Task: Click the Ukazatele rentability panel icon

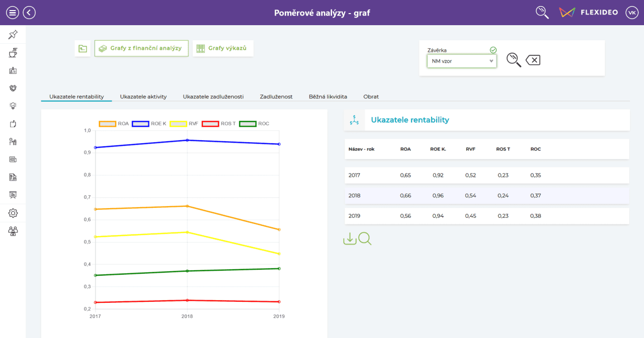Action: pos(354,120)
